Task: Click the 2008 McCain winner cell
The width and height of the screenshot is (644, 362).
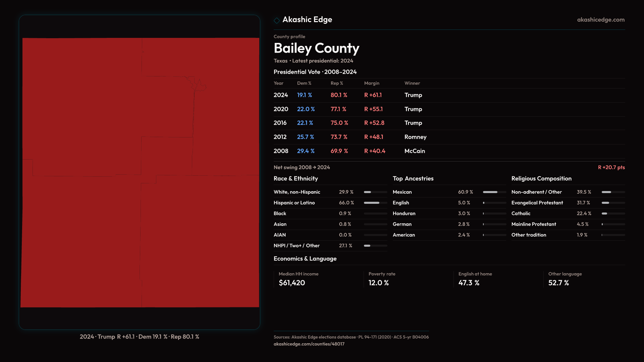Action: (x=415, y=151)
